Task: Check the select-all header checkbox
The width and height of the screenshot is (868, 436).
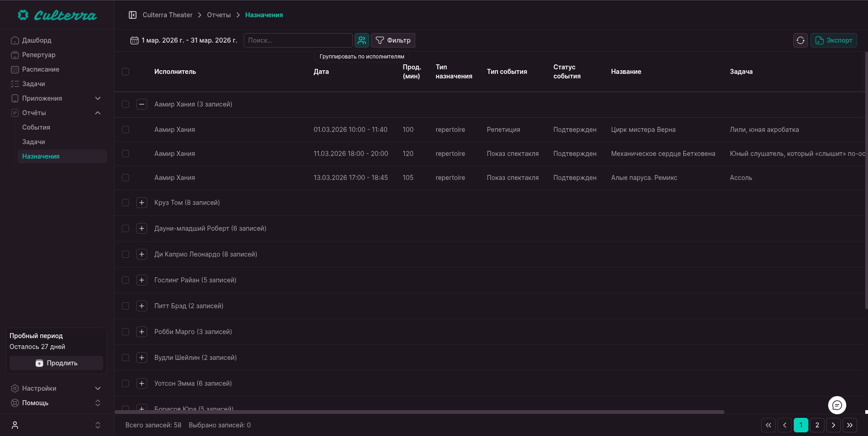Action: click(x=125, y=72)
